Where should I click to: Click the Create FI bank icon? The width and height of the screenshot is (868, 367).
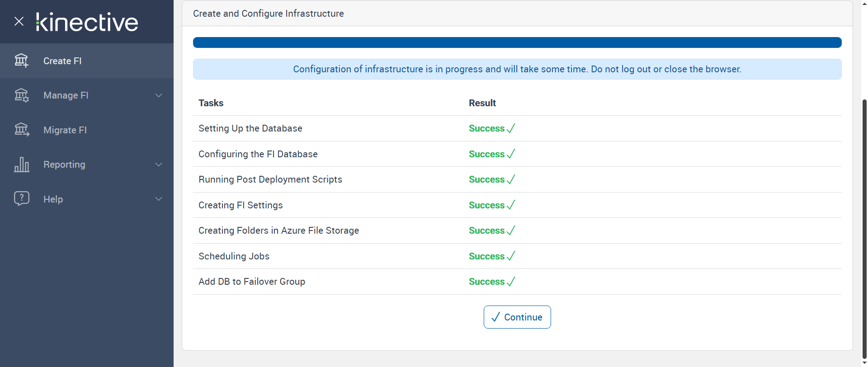coord(21,61)
